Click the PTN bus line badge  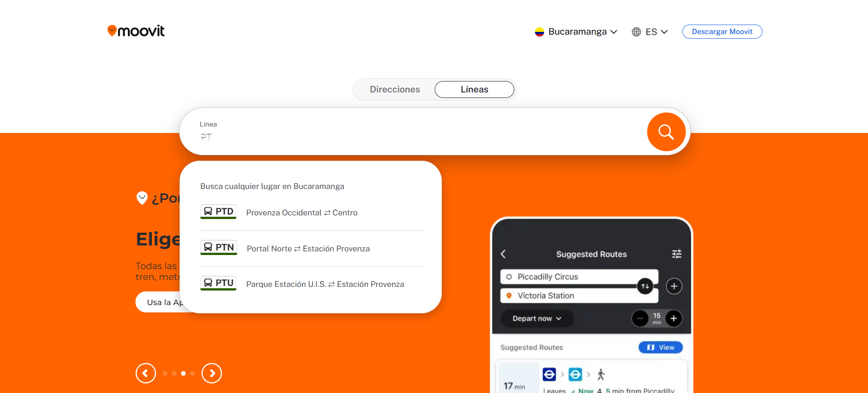click(218, 247)
